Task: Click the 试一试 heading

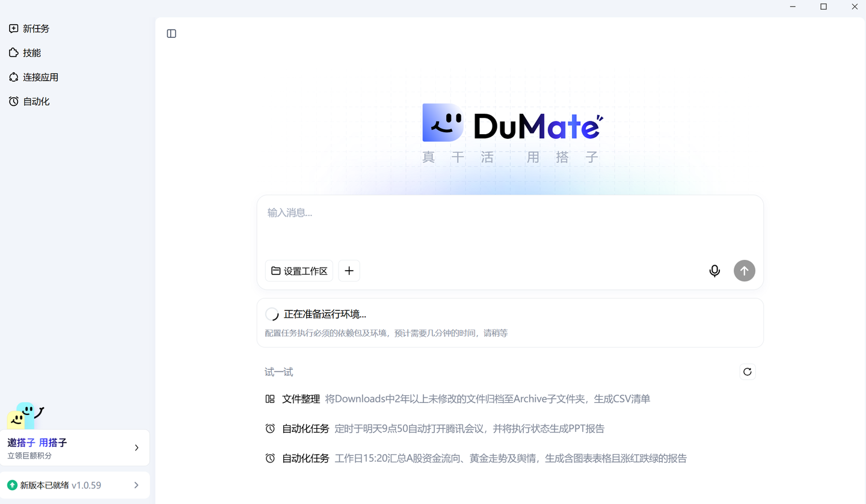Action: [278, 372]
